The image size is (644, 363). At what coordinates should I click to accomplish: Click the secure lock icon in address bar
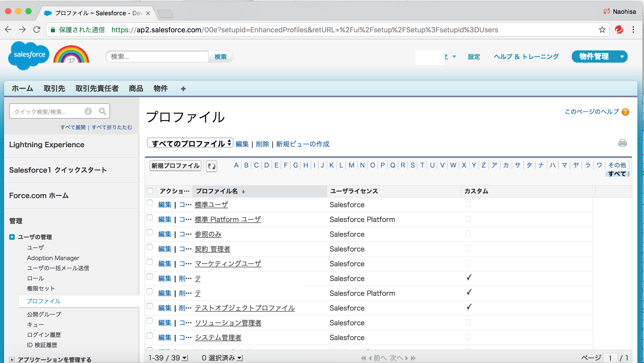pos(53,30)
